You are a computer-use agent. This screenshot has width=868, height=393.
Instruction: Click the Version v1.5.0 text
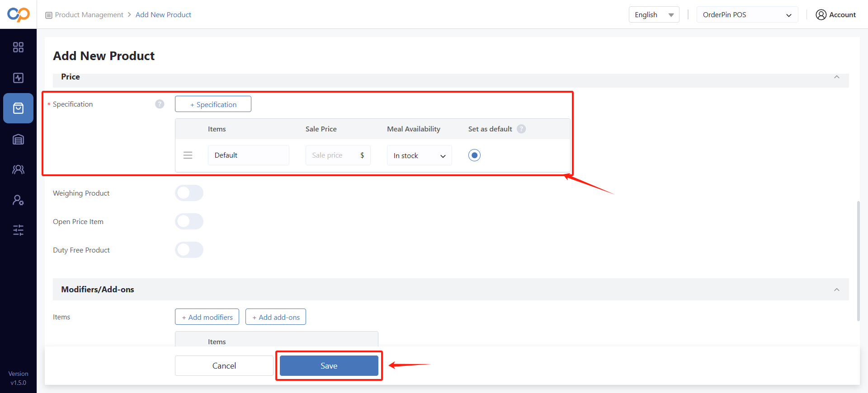coord(18,378)
